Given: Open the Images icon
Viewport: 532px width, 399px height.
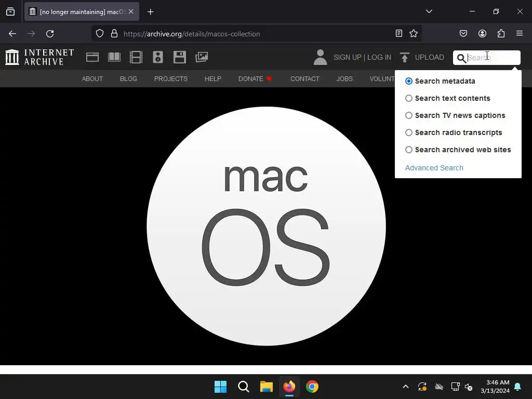Looking at the screenshot, I should (202, 57).
